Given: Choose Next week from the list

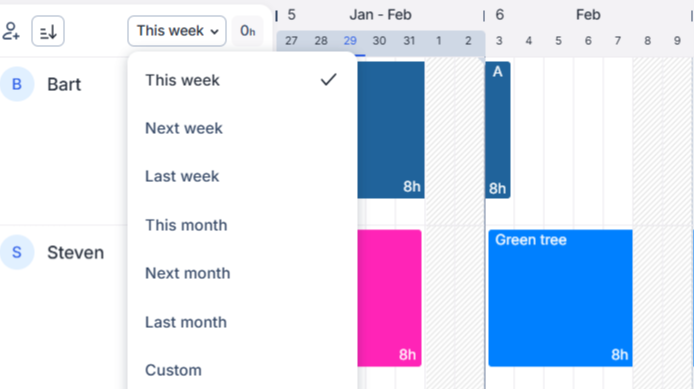Looking at the screenshot, I should pyautogui.click(x=242, y=128).
